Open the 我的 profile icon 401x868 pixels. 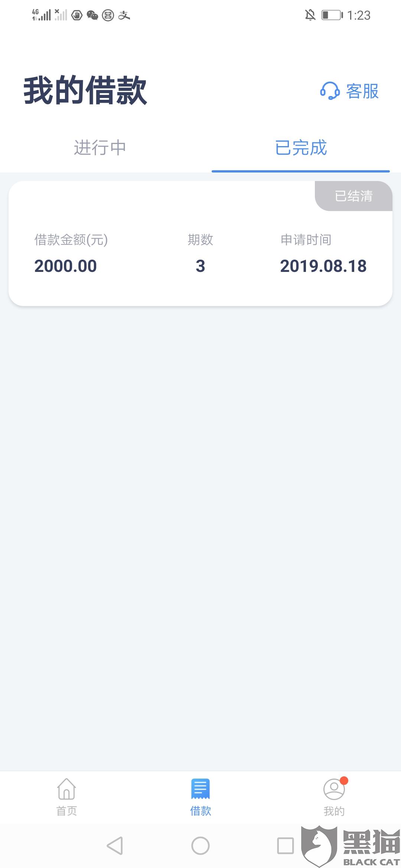(x=334, y=789)
